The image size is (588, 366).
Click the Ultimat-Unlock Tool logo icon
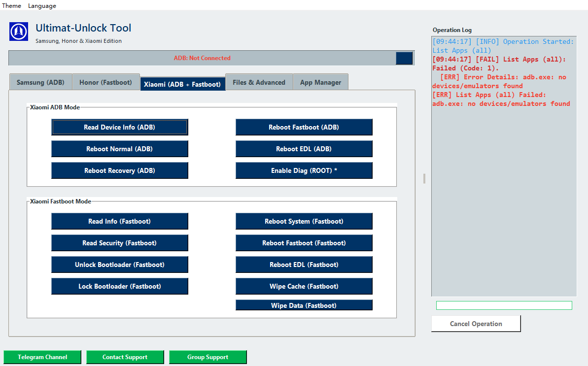pyautogui.click(x=19, y=32)
